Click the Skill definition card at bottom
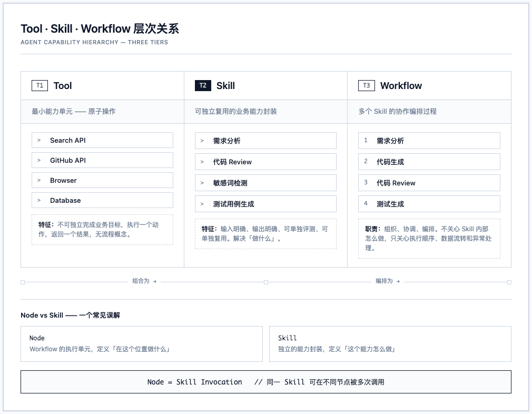Screen dimensions: 532x414 coord(390,344)
